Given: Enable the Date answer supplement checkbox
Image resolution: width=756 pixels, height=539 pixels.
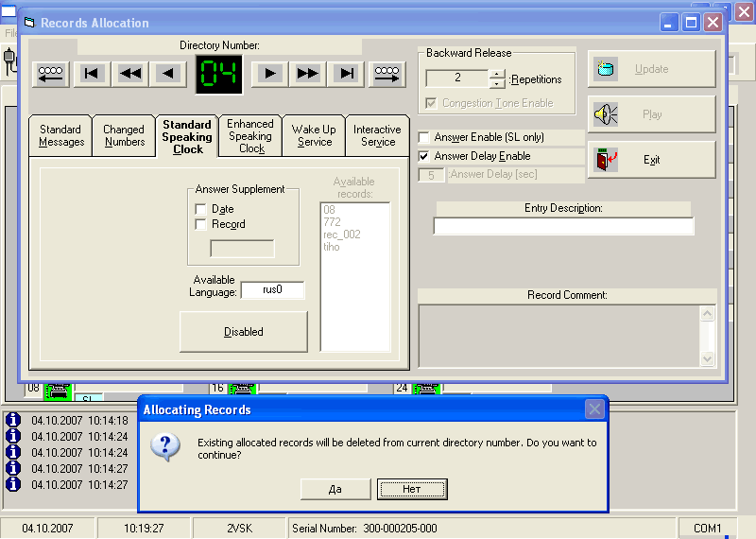Looking at the screenshot, I should pyautogui.click(x=200, y=209).
